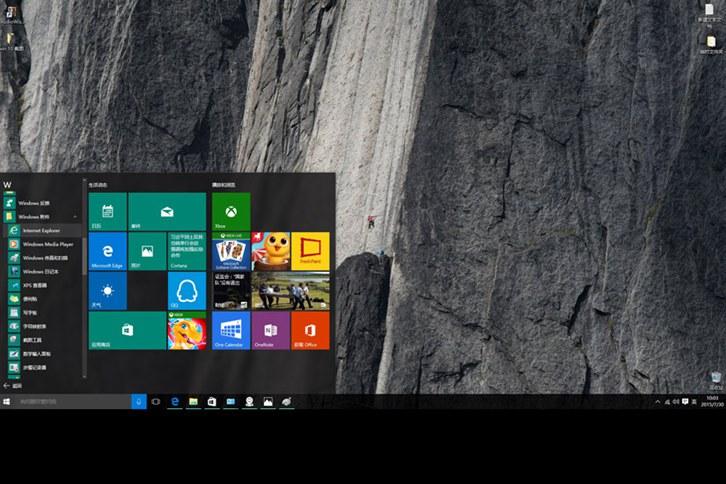
Task: Jump to letter W section header
Action: [x=7, y=185]
